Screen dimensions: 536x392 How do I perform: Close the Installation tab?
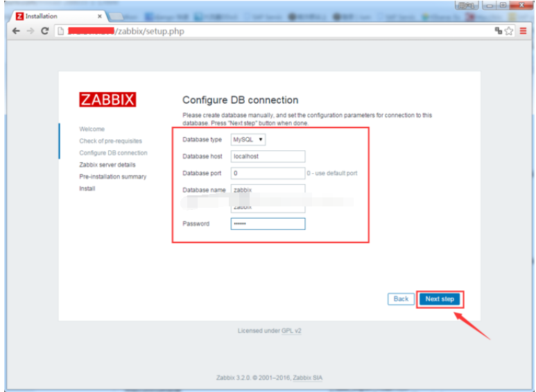tap(99, 16)
